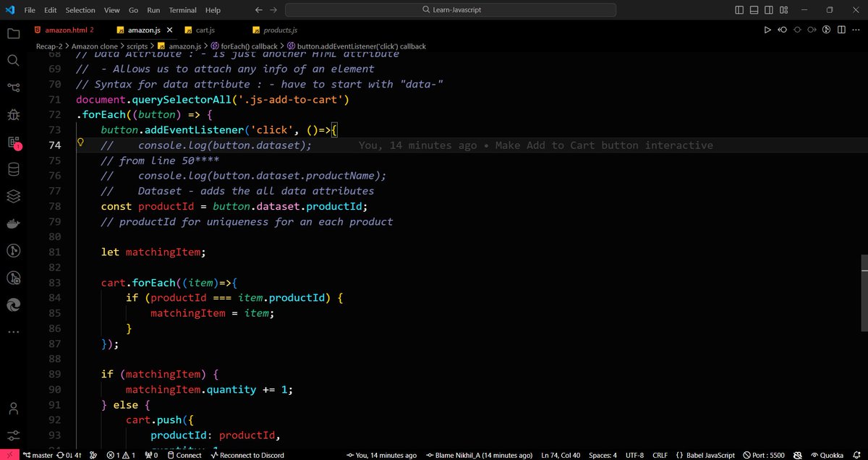The image size is (868, 460).
Task: Open the Run menu
Action: point(153,10)
